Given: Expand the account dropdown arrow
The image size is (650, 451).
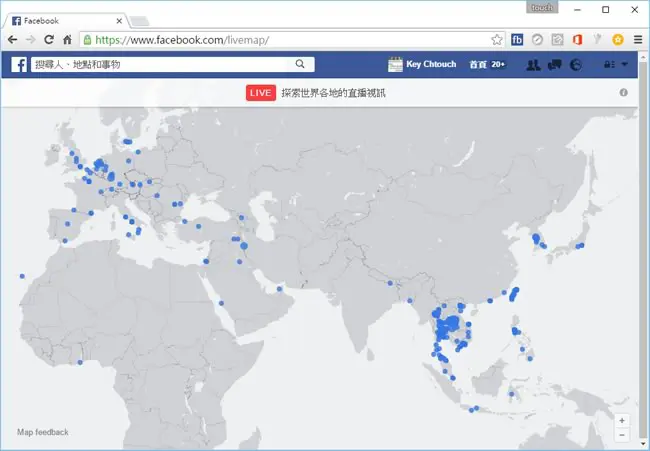Looking at the screenshot, I should (x=624, y=64).
